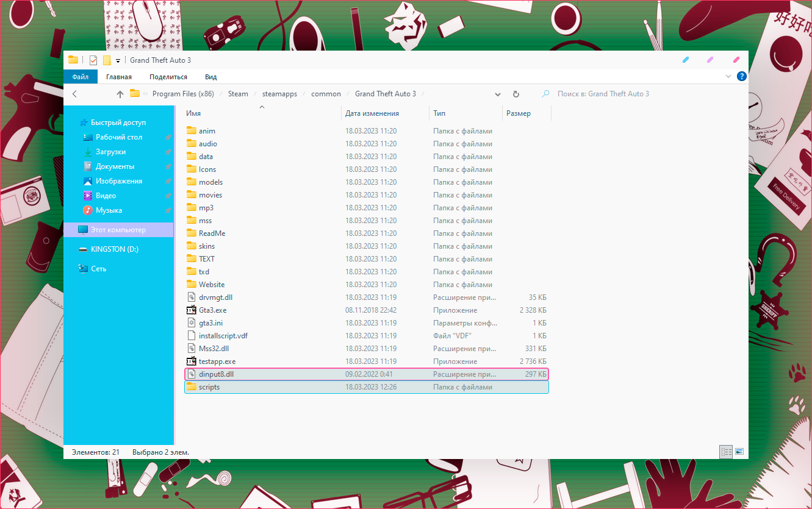Open address bar history dropdown

click(x=498, y=94)
